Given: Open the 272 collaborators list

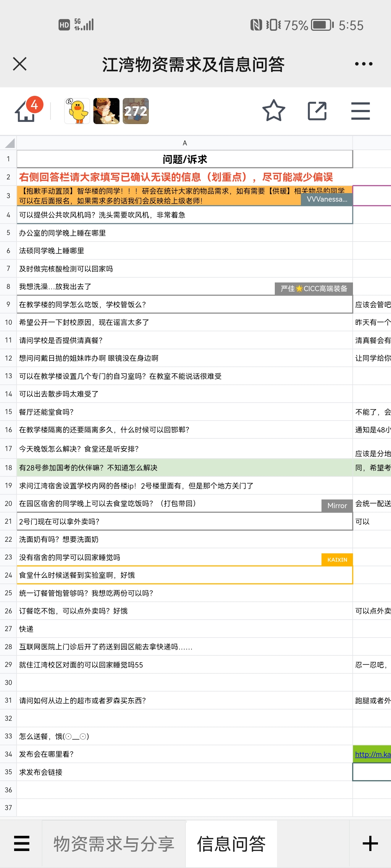Looking at the screenshot, I should pyautogui.click(x=136, y=111).
